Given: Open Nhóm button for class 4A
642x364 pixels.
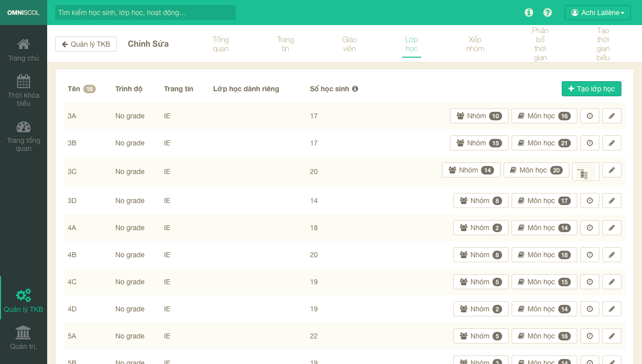Looking at the screenshot, I should 480,228.
